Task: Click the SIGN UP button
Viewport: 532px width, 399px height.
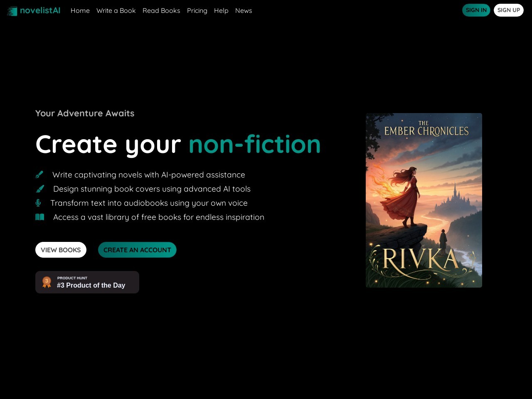Action: click(509, 10)
